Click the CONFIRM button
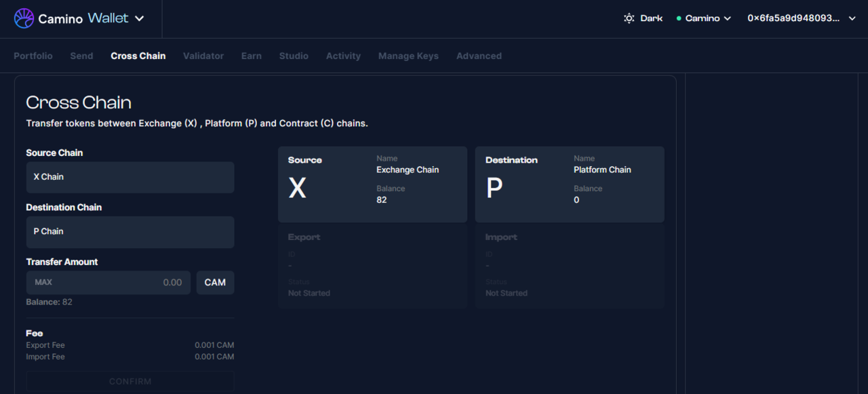The height and width of the screenshot is (394, 868). (130, 381)
